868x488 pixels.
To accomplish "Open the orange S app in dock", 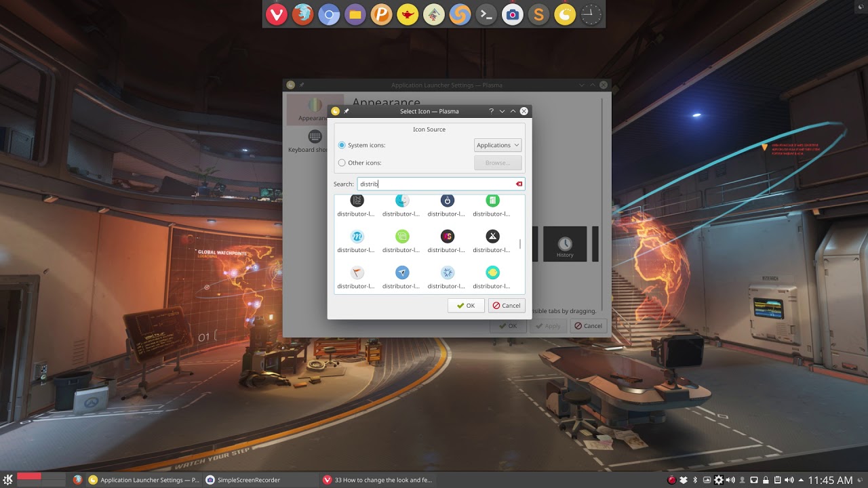I will click(539, 14).
